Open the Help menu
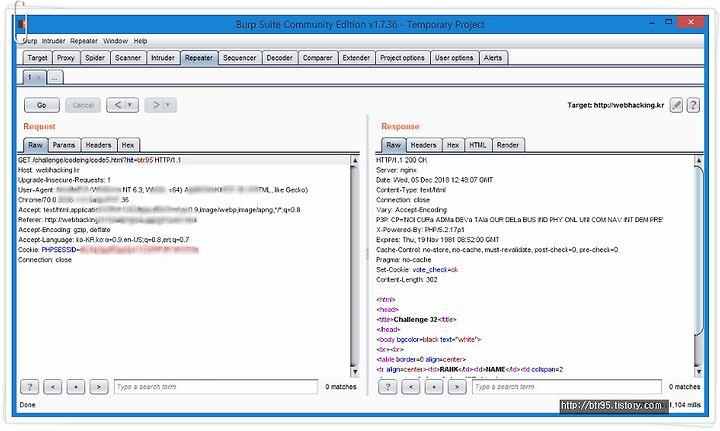Image resolution: width=720 pixels, height=431 pixels. pos(141,41)
